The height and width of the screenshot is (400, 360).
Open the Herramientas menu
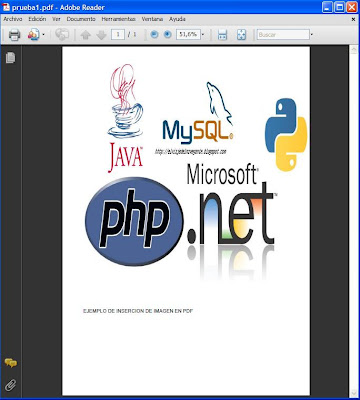click(119, 19)
